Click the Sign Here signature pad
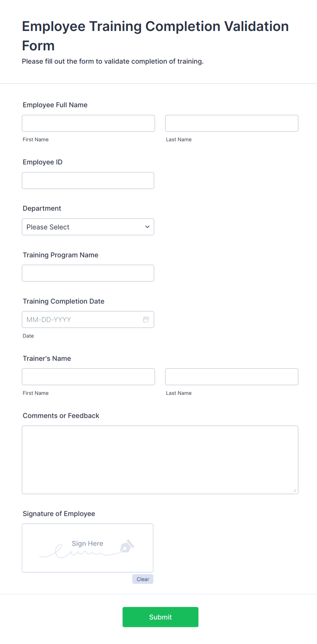317x644 pixels. click(87, 548)
